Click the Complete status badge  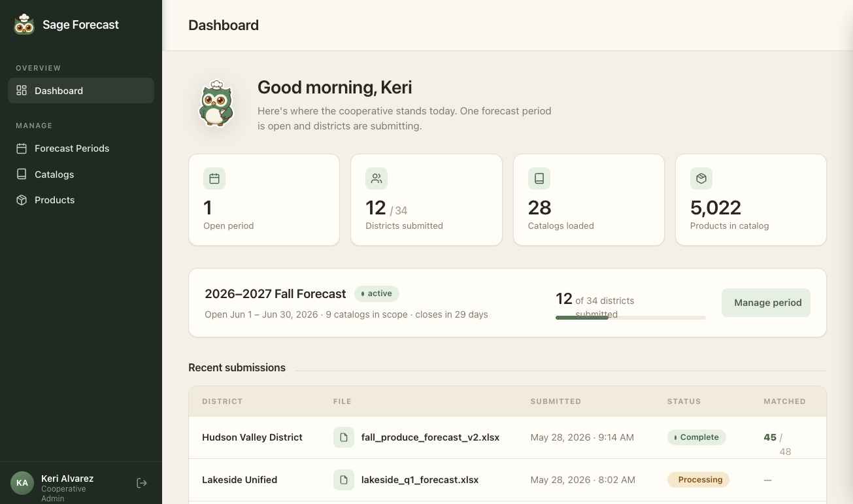pos(696,437)
